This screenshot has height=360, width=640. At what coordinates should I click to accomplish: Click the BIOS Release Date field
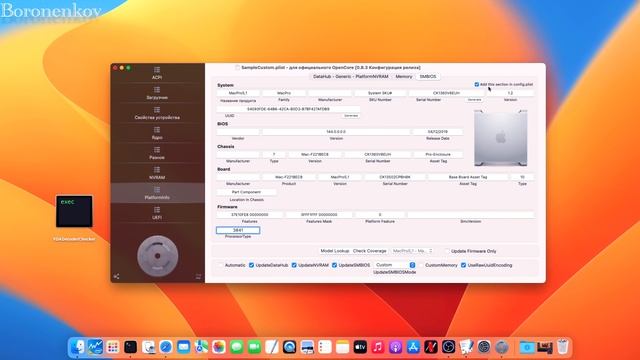pos(438,132)
